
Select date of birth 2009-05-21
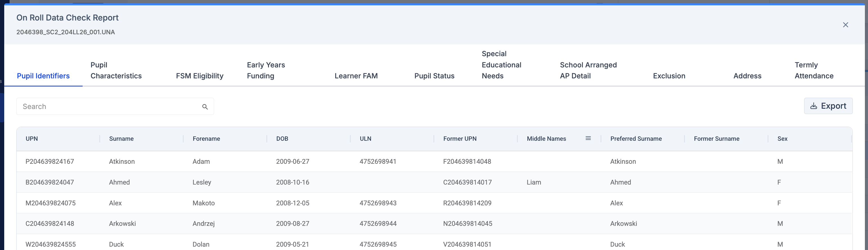(x=293, y=245)
